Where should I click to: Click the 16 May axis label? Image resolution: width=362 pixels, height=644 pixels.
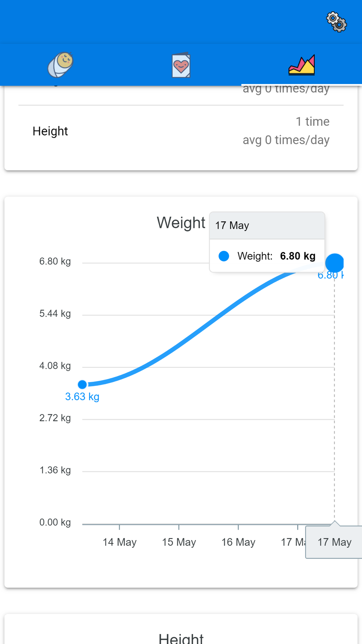tap(238, 542)
